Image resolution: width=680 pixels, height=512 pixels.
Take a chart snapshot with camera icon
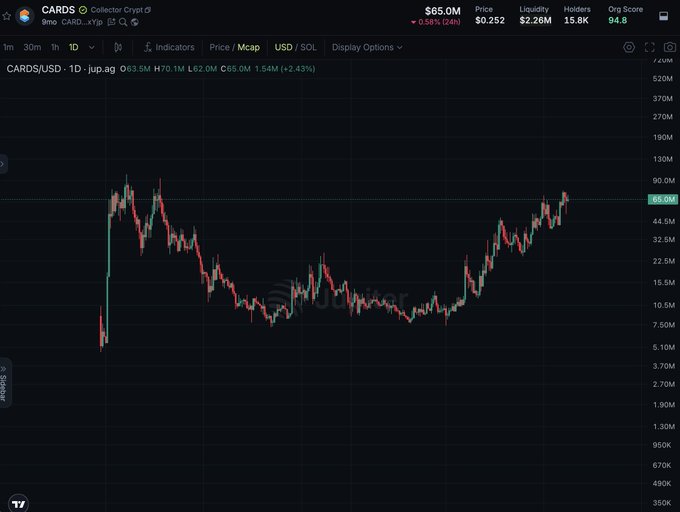click(x=670, y=47)
